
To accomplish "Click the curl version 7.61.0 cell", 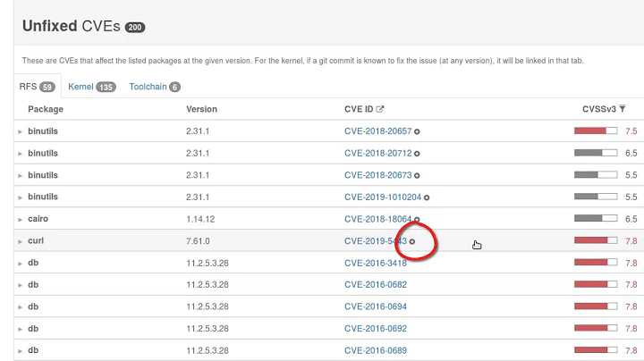I will [x=198, y=240].
